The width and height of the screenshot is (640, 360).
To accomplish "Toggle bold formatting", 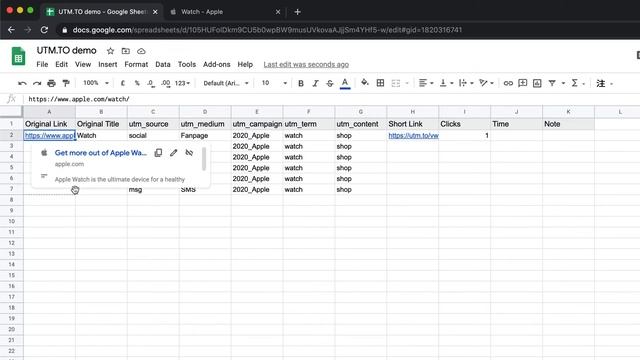I will 301,83.
